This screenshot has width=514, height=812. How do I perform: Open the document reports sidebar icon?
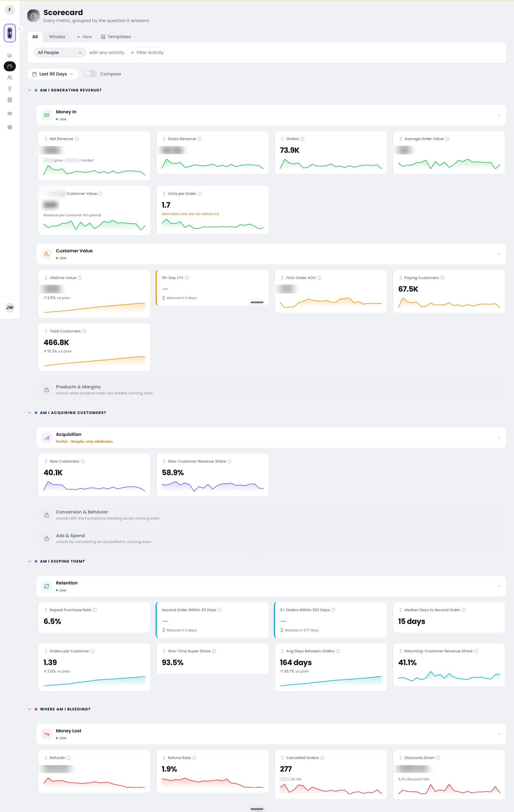tap(10, 100)
